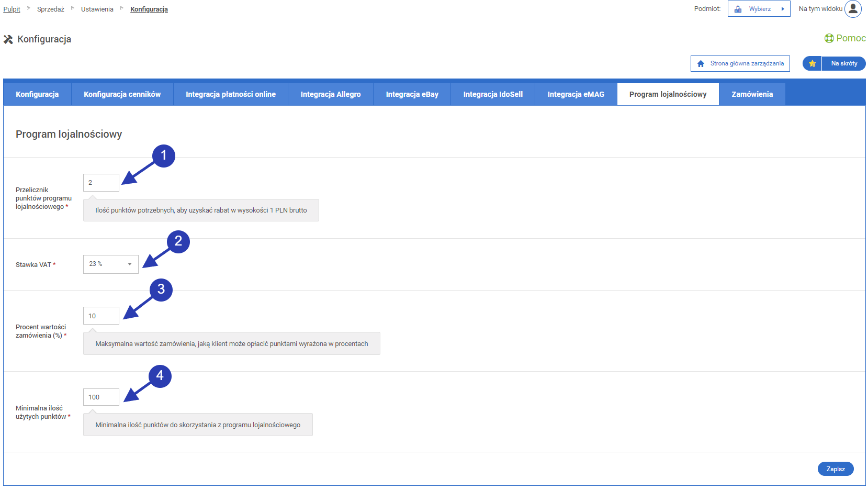Screen dimensions: 868x490
Task: Click the yellow star favorites icon
Action: (x=812, y=63)
